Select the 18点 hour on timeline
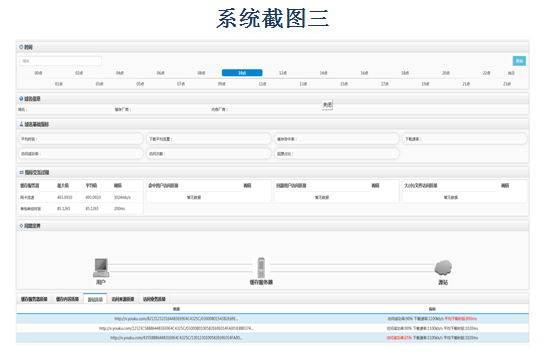This screenshot has height=361, width=544. click(405, 73)
